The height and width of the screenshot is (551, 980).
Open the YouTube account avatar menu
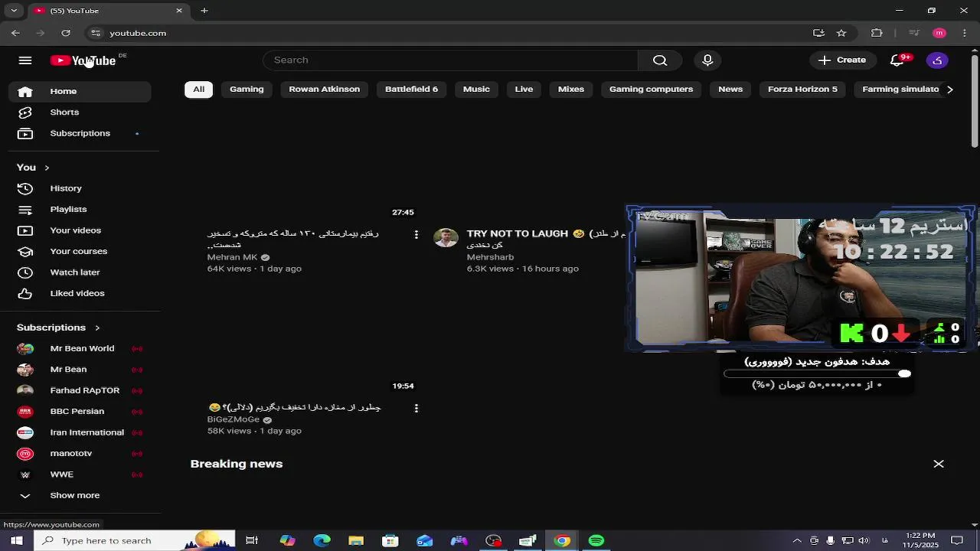point(937,60)
